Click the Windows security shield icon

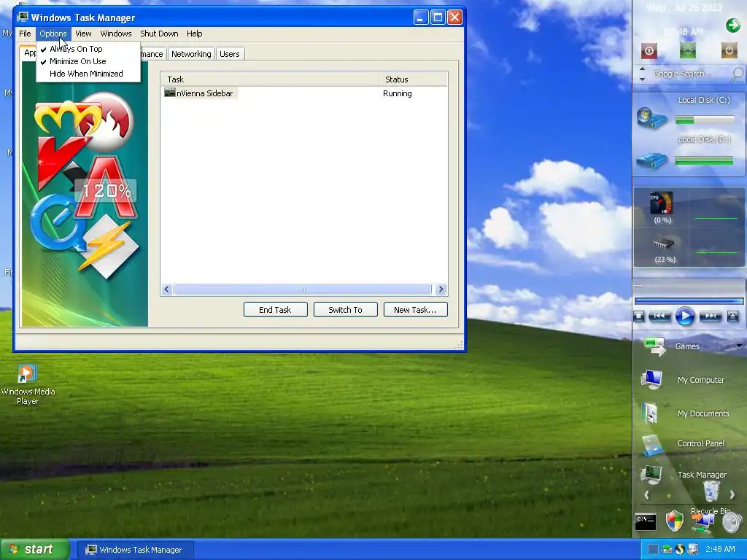pos(675,521)
